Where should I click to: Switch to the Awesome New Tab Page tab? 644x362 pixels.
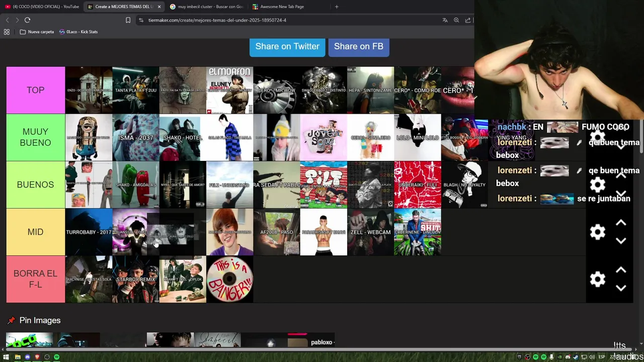pyautogui.click(x=282, y=7)
